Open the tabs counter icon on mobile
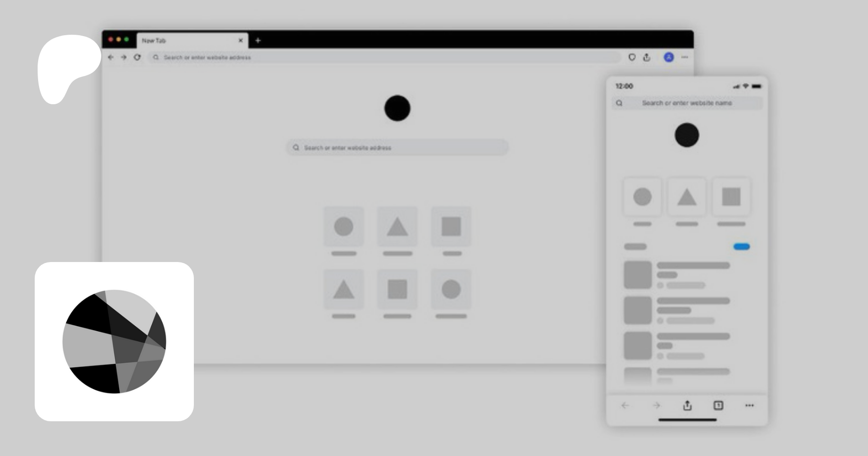Screen dimensions: 868x456 [718, 405]
